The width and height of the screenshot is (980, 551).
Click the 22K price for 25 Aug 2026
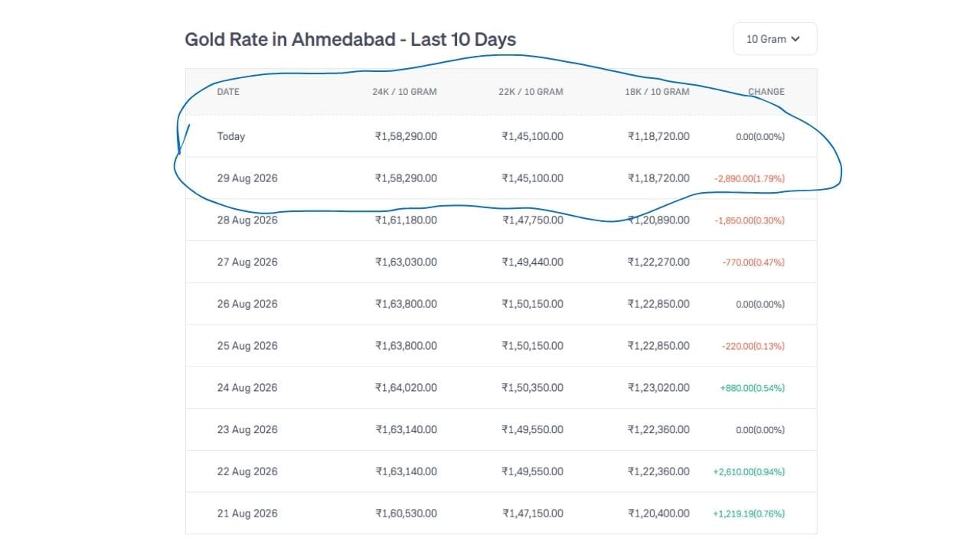point(532,346)
